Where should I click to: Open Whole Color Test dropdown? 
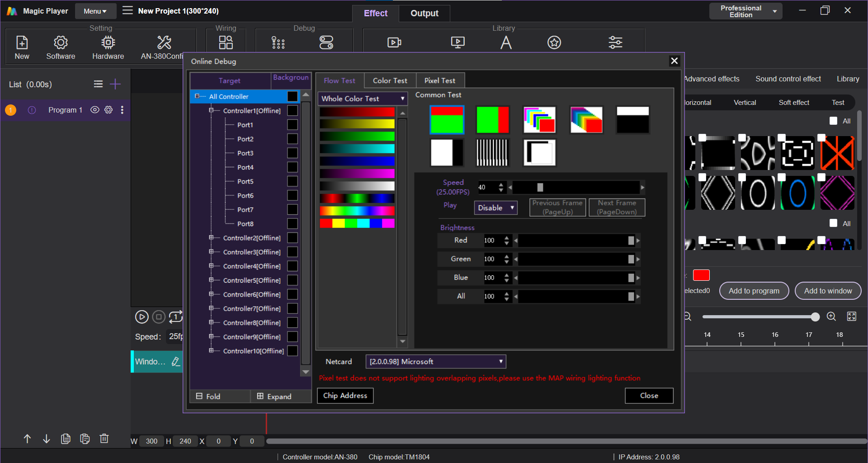click(x=363, y=98)
